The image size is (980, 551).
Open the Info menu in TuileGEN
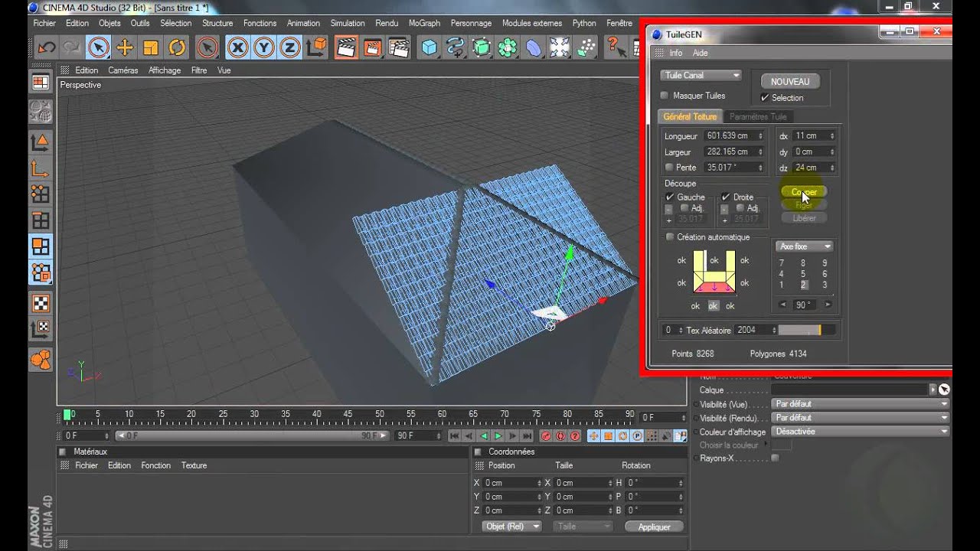[675, 53]
